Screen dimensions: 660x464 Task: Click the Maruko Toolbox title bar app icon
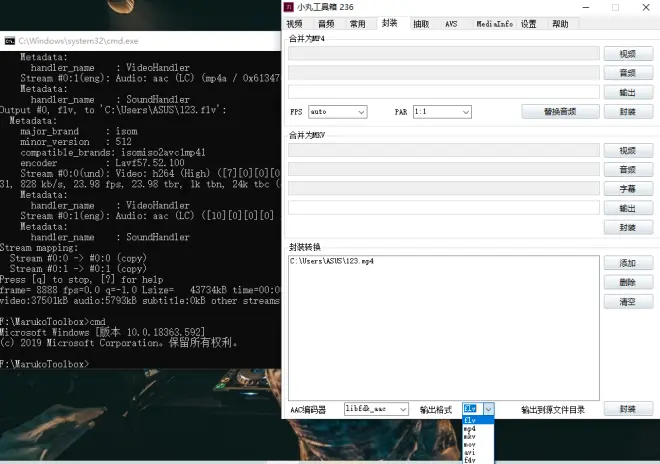(x=288, y=7)
